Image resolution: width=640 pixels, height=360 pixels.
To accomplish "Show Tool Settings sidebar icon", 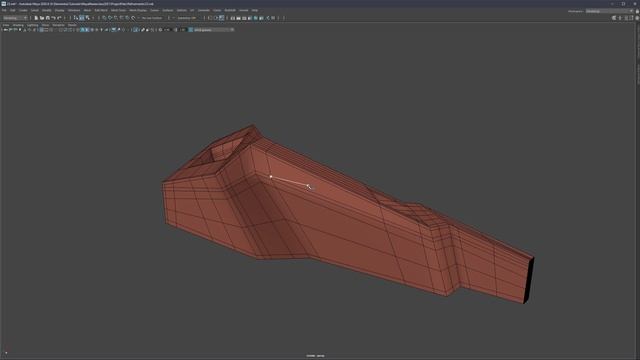I will [631, 18].
